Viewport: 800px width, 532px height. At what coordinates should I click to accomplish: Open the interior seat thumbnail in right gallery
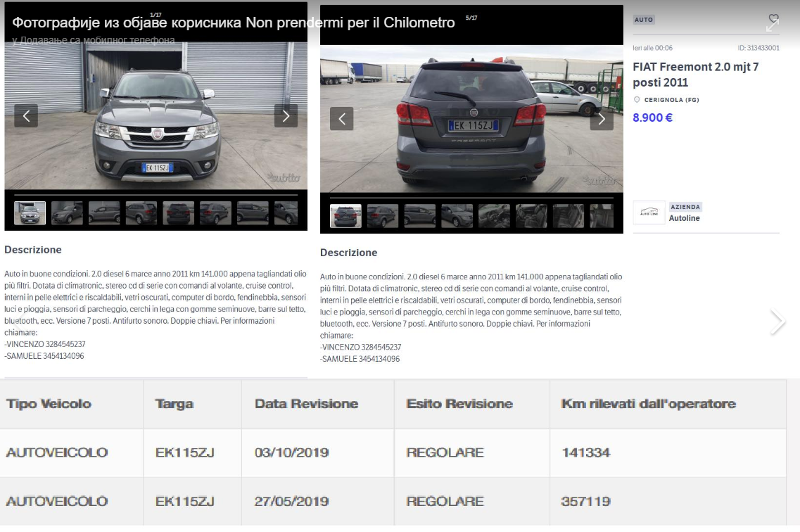click(531, 216)
